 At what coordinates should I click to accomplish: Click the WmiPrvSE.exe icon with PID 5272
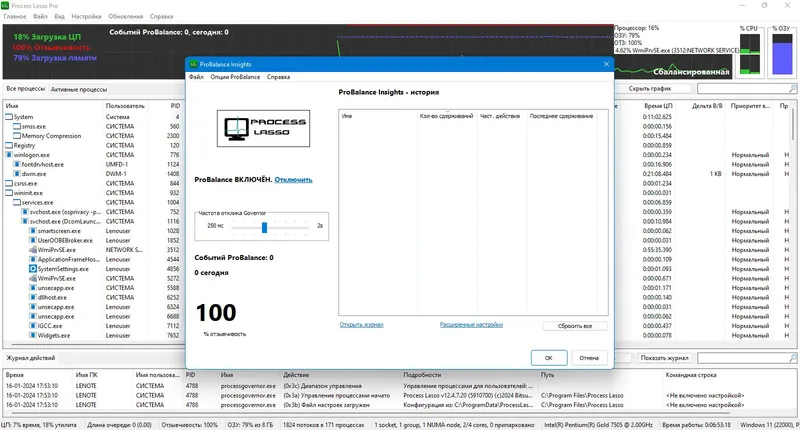click(x=33, y=279)
